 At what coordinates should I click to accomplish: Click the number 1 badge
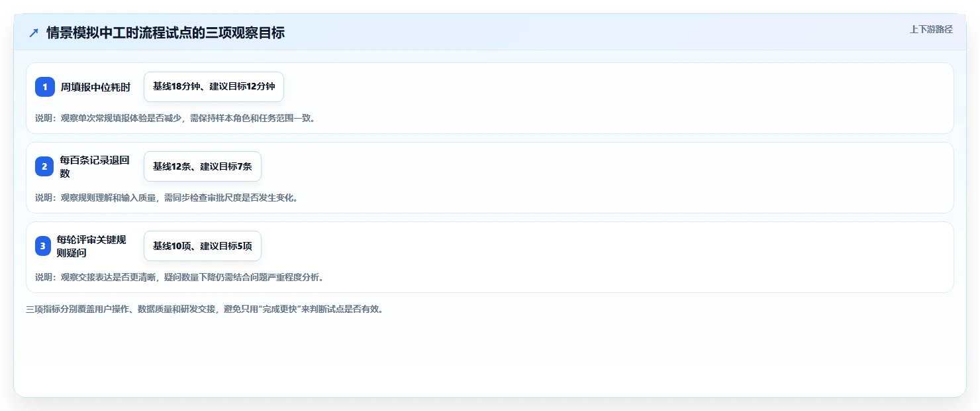(x=45, y=87)
